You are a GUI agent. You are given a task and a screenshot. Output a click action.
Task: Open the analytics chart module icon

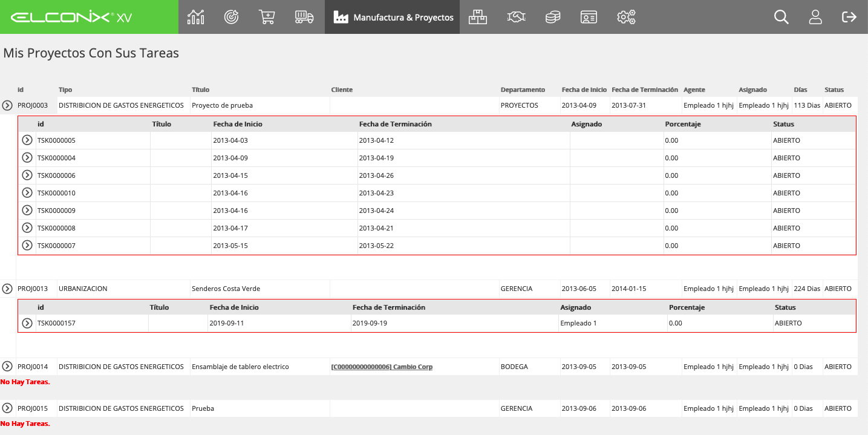pos(196,17)
